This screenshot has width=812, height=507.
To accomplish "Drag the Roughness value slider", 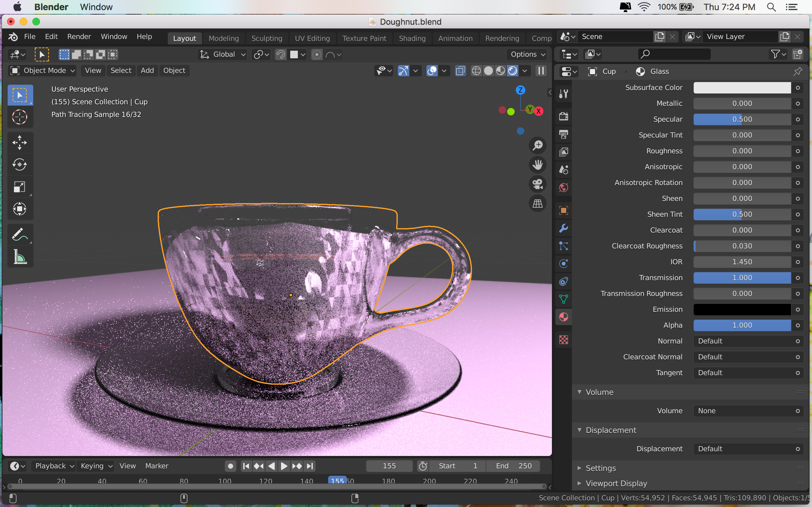I will pos(742,151).
